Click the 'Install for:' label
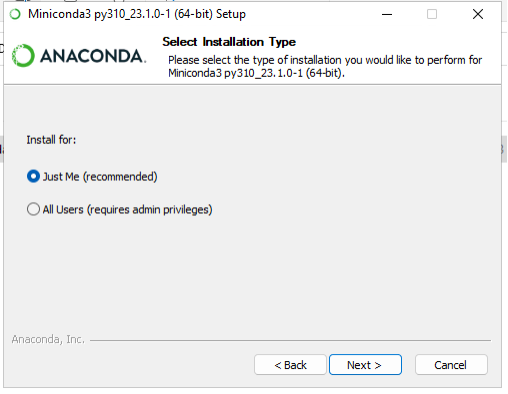508x394 pixels. [51, 140]
